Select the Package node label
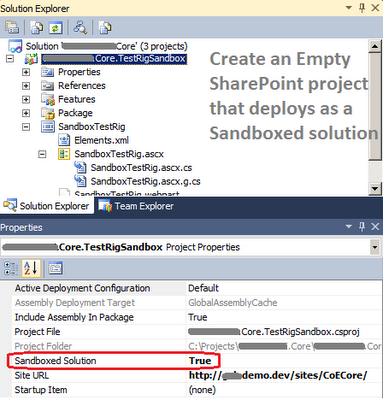Image resolution: width=383 pixels, height=400 pixels. click(x=75, y=113)
